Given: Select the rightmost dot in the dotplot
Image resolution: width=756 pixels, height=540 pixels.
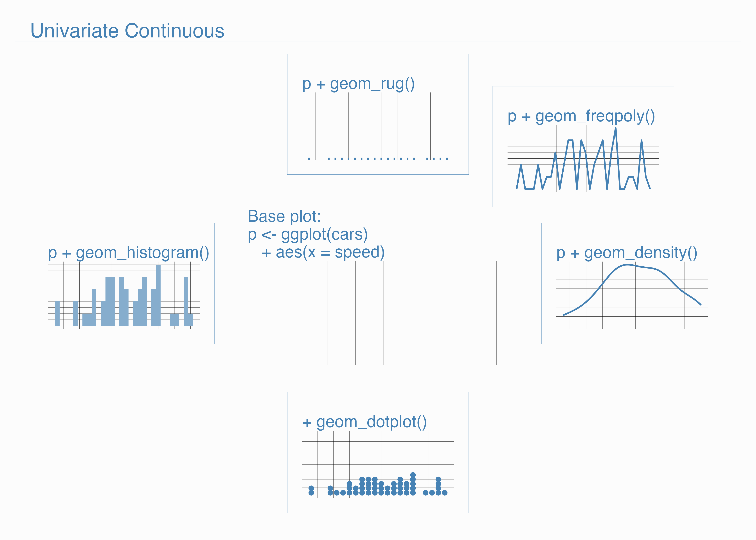Looking at the screenshot, I should pyautogui.click(x=444, y=492).
